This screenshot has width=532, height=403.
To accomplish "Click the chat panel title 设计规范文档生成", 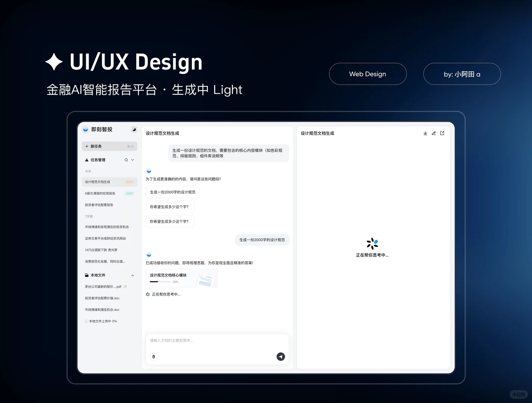I will pyautogui.click(x=162, y=133).
